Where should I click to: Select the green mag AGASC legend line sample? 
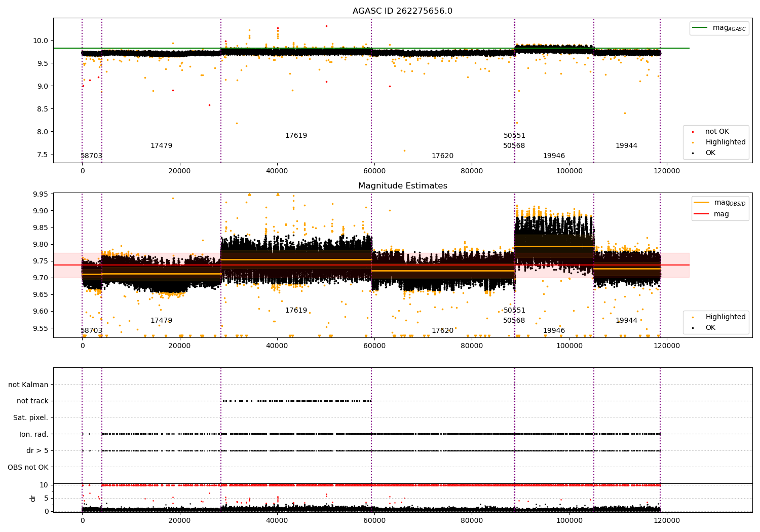click(700, 28)
